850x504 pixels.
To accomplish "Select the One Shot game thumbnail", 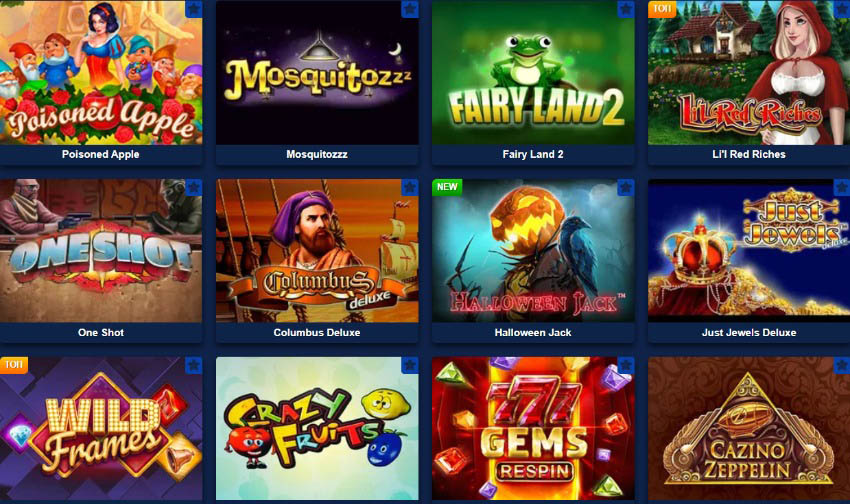I will (x=101, y=251).
